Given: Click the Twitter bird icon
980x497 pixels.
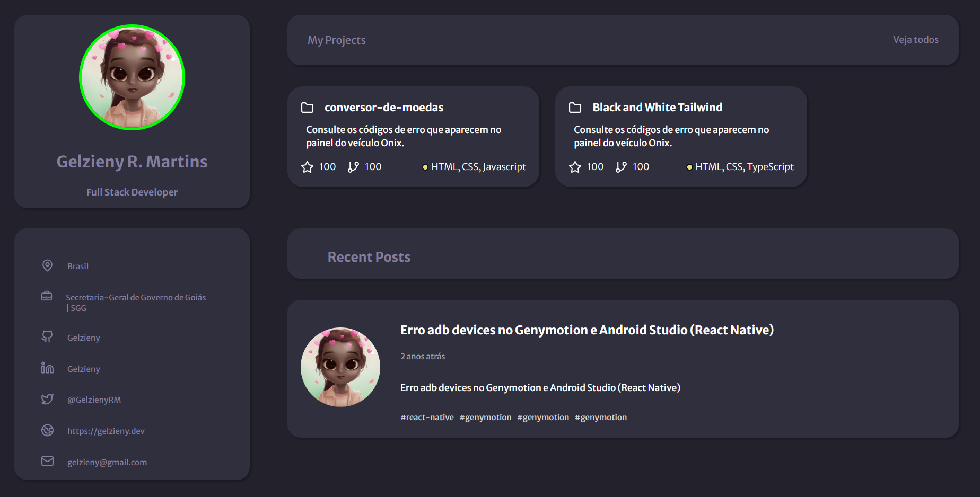Looking at the screenshot, I should [47, 399].
